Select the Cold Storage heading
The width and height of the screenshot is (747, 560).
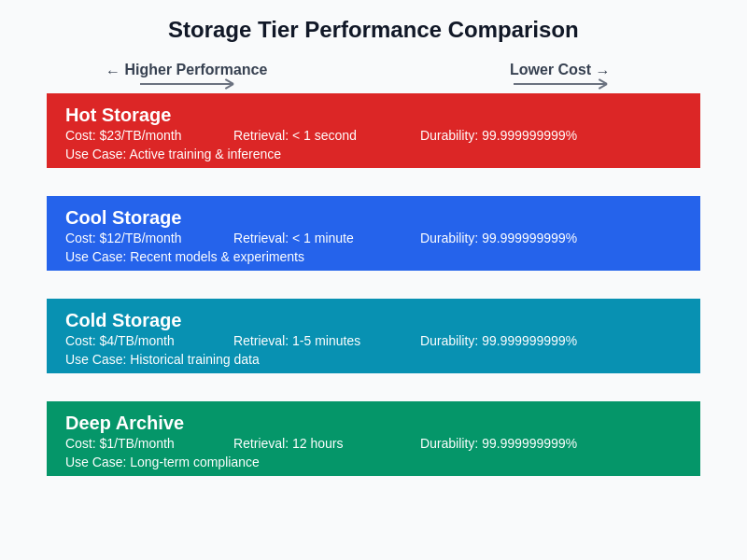pyautogui.click(x=123, y=320)
